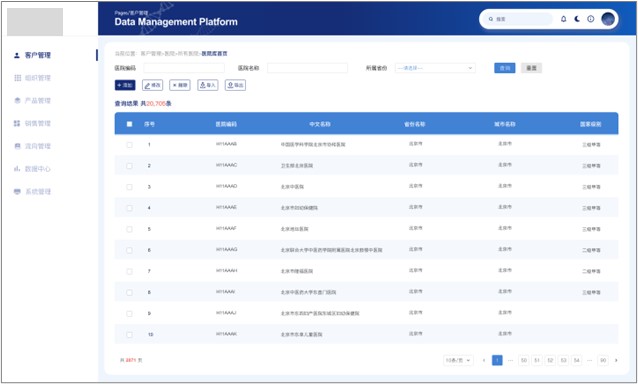Click the 医院编码 column header
The width and height of the screenshot is (638, 384).
tap(226, 124)
